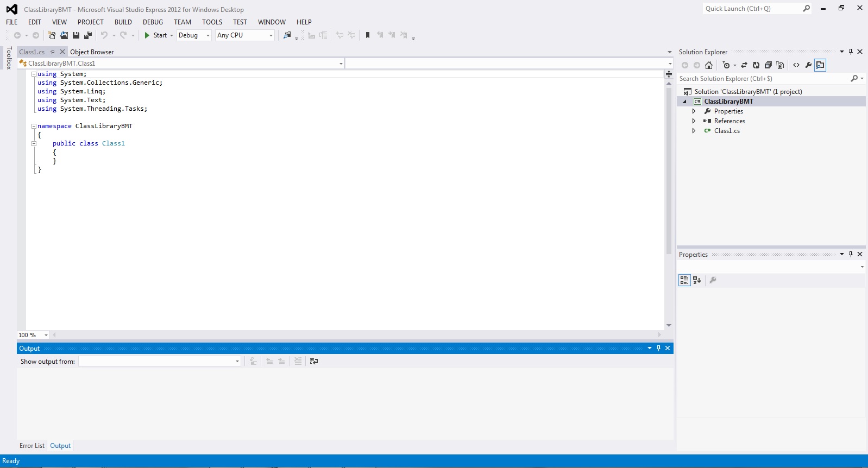The height and width of the screenshot is (468, 868).
Task: Switch to the Object Browser tab
Action: point(92,52)
